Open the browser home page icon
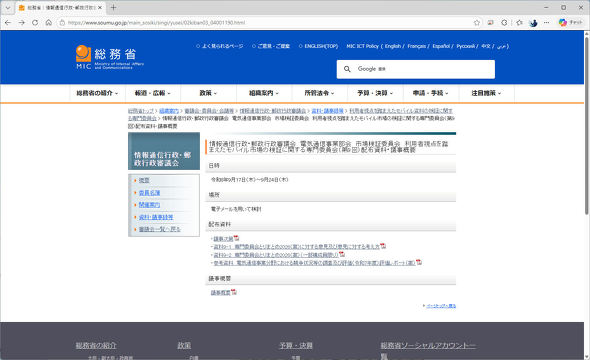 point(49,23)
